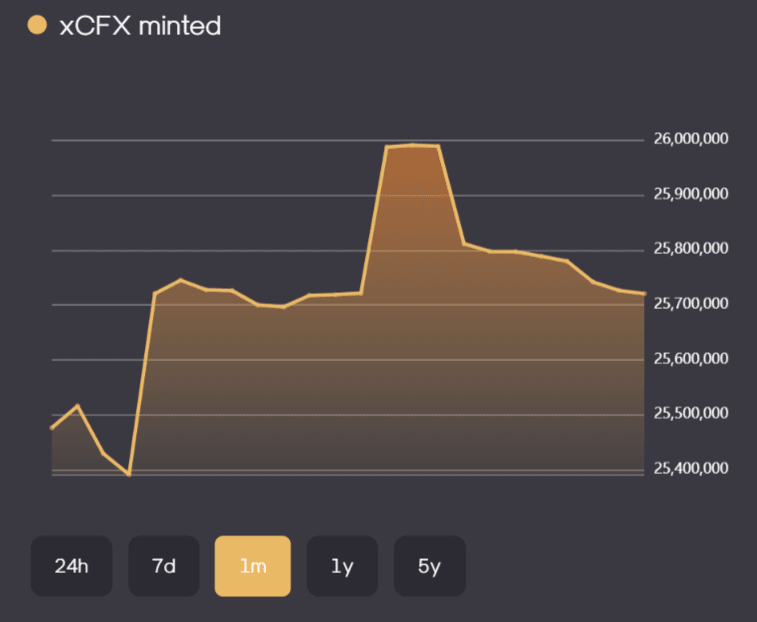757x622 pixels.
Task: Toggle the xCFX minted legend label
Action: (x=140, y=26)
